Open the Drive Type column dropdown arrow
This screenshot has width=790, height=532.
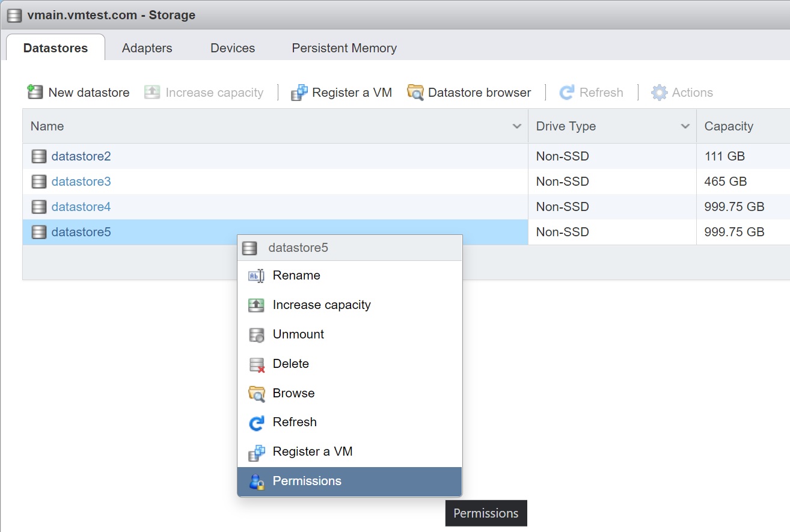pyautogui.click(x=685, y=126)
